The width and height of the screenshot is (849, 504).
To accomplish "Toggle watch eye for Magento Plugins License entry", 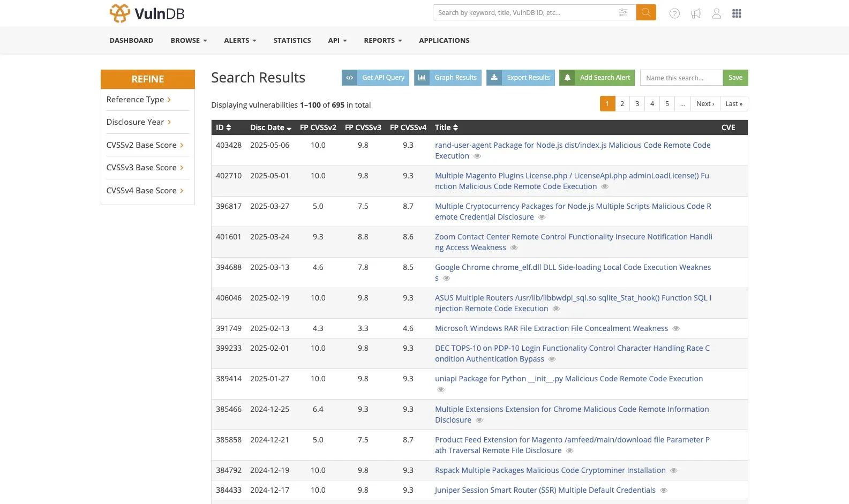I will click(x=605, y=186).
